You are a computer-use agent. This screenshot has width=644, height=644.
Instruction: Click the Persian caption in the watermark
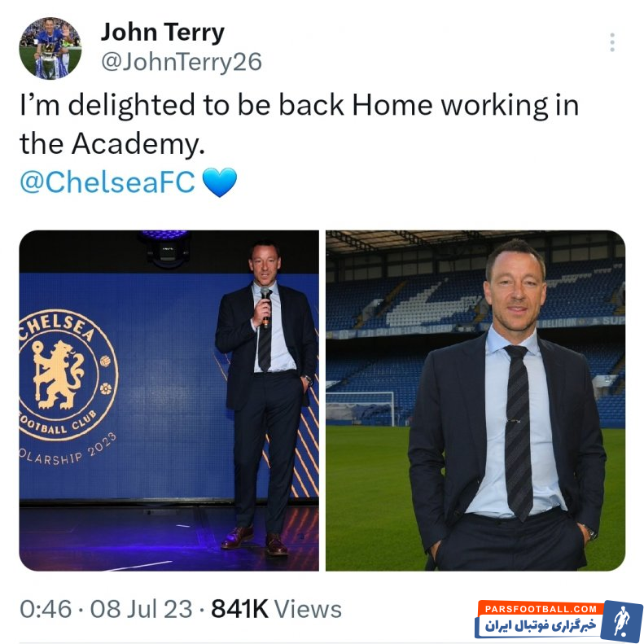[x=540, y=626]
